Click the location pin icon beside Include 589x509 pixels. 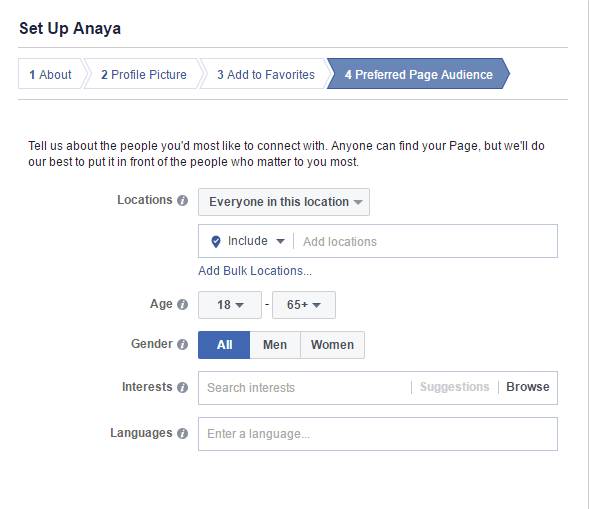coord(216,242)
